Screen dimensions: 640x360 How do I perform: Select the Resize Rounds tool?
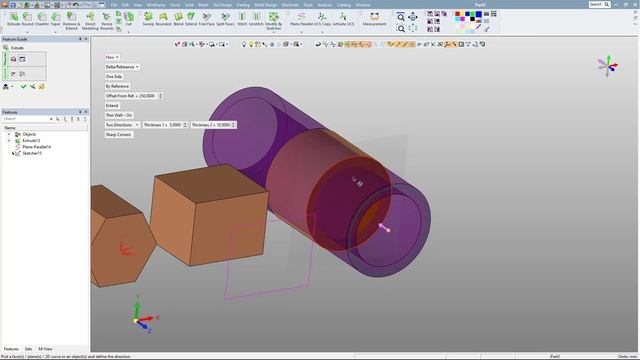coord(107,21)
